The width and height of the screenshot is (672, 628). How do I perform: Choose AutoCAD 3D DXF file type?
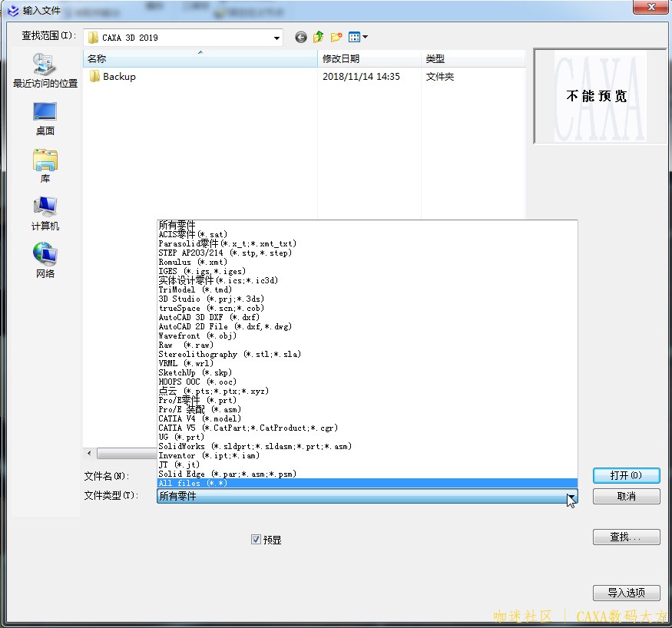(x=367, y=317)
